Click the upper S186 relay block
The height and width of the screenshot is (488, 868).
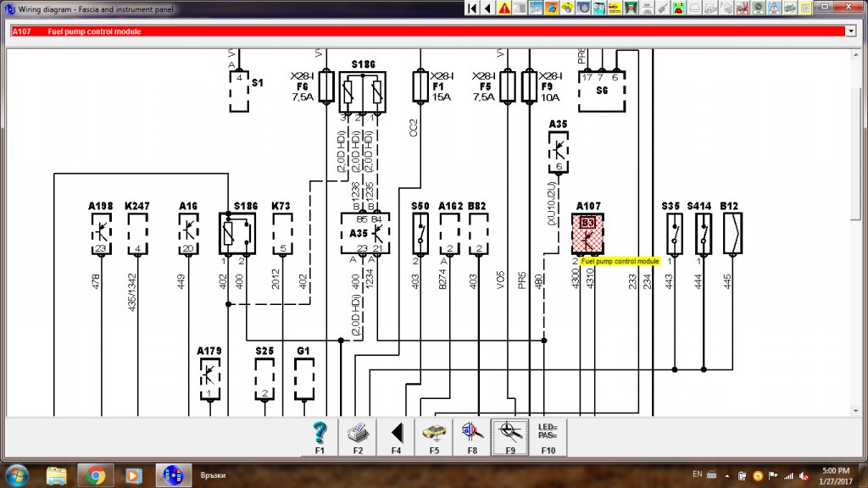(x=363, y=91)
